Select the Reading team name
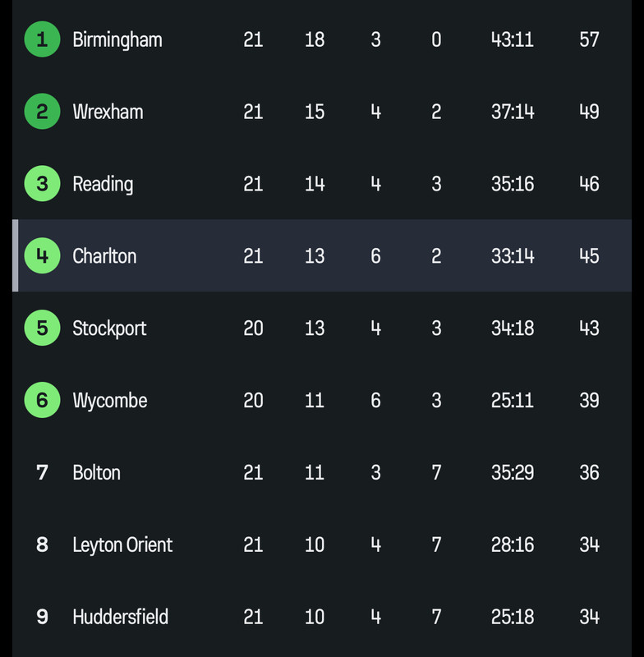 (x=103, y=184)
